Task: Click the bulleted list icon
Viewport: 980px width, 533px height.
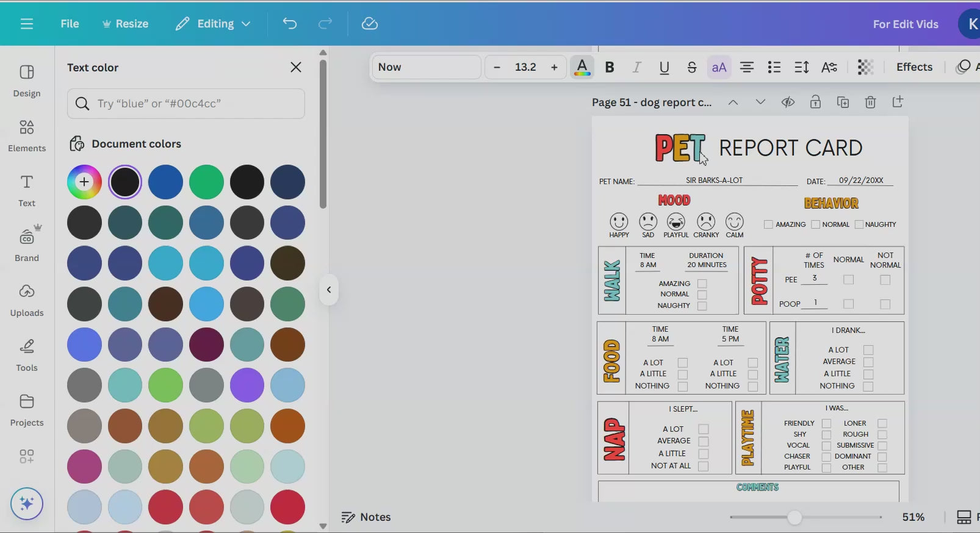Action: [774, 67]
